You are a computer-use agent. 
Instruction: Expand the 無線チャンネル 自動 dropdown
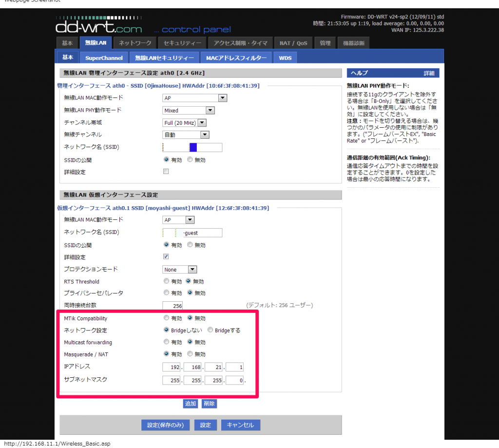click(x=186, y=135)
